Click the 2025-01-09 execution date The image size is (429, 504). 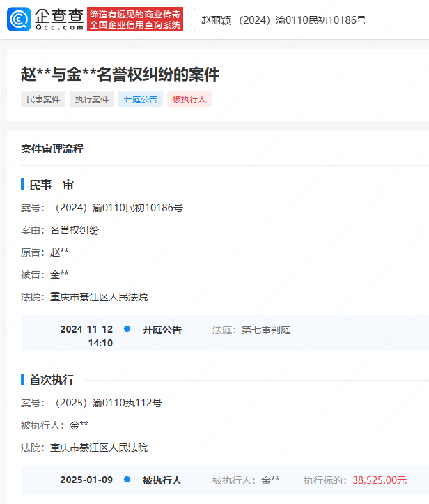pos(86,480)
